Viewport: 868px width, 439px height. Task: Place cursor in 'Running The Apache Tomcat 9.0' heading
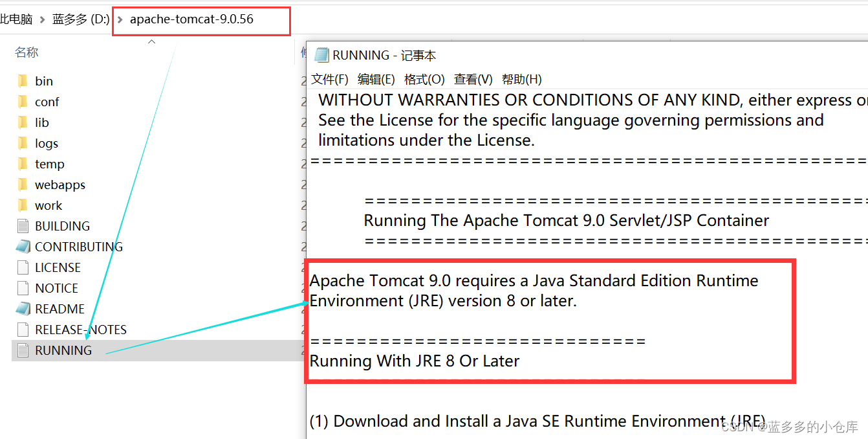tap(567, 220)
